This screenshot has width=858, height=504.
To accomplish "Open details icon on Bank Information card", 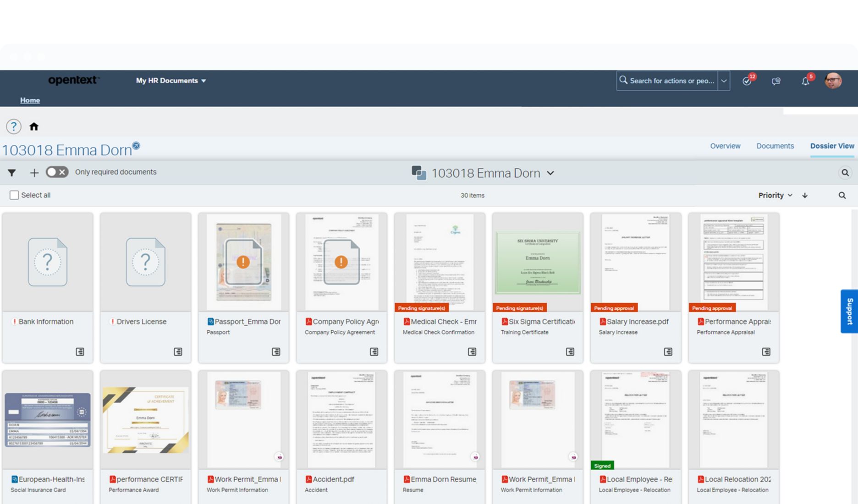I will [x=79, y=352].
